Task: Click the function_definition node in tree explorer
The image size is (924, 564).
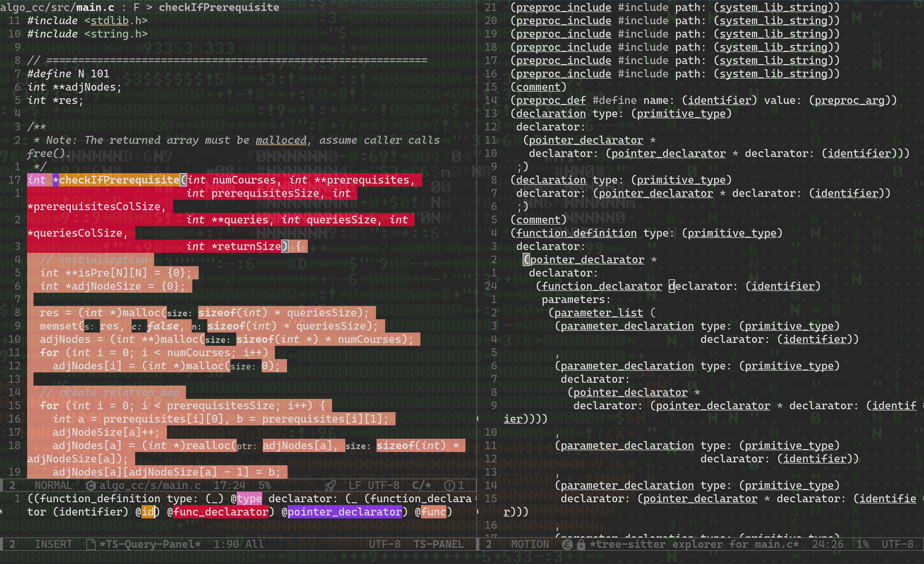Action: coord(576,233)
